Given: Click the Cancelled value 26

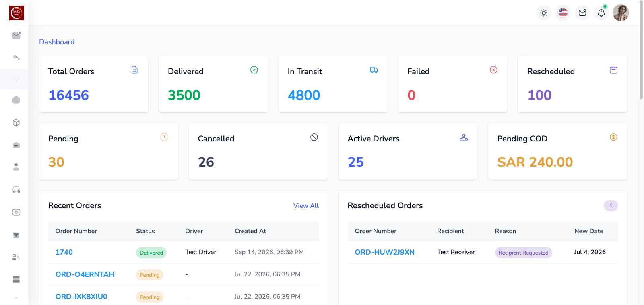Looking at the screenshot, I should [x=206, y=162].
